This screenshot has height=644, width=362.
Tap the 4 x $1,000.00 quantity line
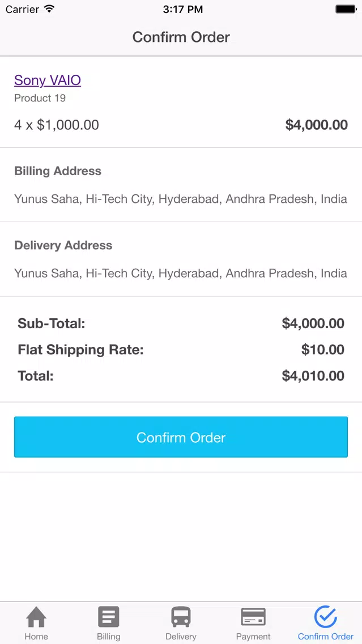(57, 125)
